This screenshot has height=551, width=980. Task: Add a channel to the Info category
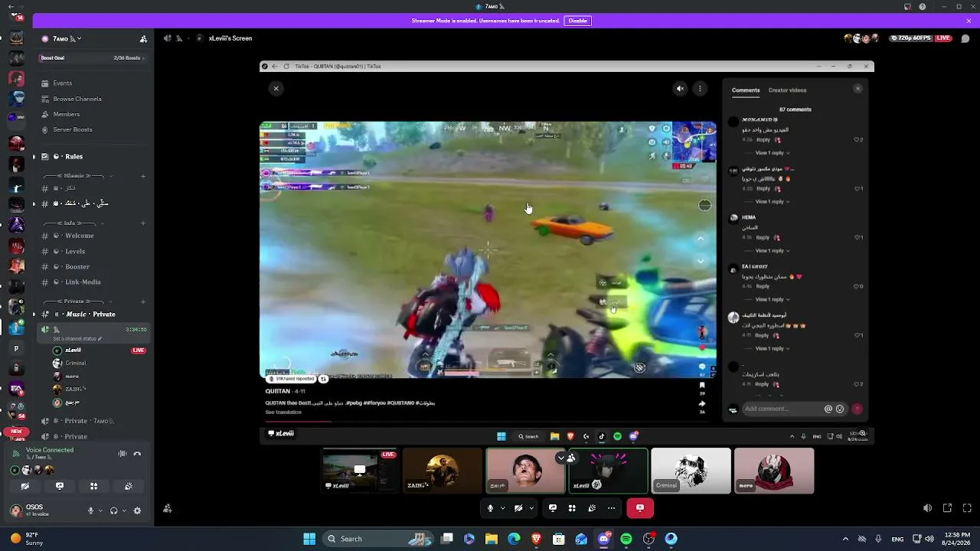(x=143, y=223)
